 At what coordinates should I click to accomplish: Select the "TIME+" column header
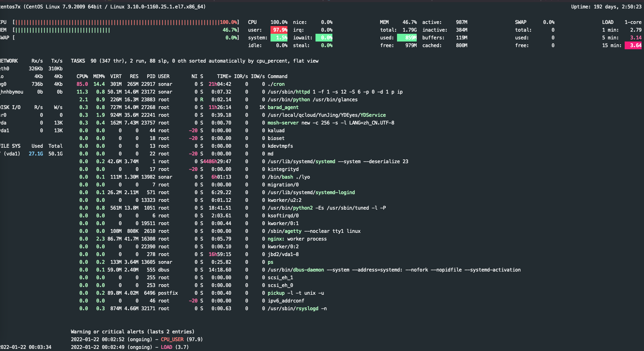[224, 76]
